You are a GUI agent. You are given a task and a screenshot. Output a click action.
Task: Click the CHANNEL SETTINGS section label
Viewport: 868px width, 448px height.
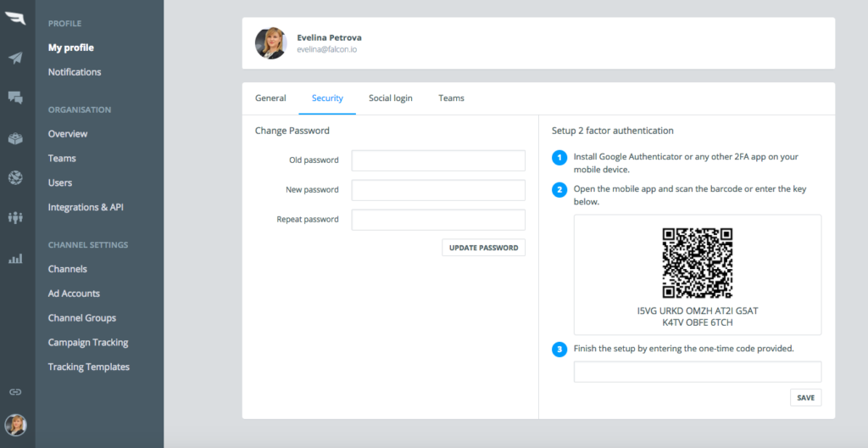88,244
